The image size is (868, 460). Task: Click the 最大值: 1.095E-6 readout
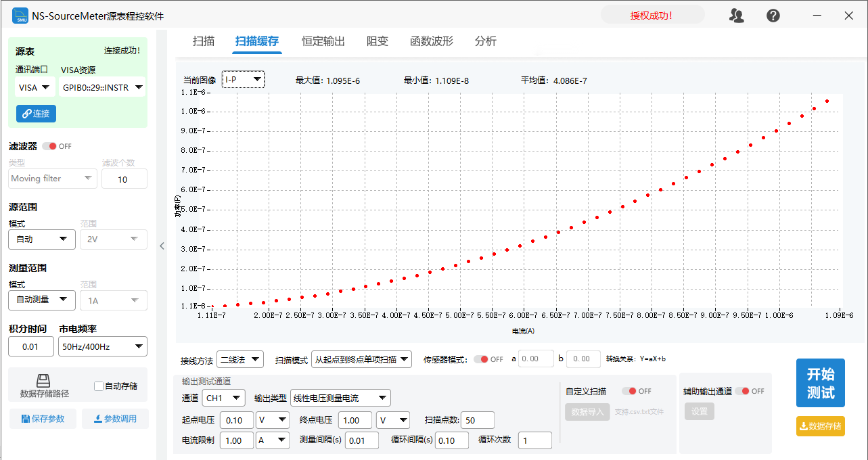327,80
